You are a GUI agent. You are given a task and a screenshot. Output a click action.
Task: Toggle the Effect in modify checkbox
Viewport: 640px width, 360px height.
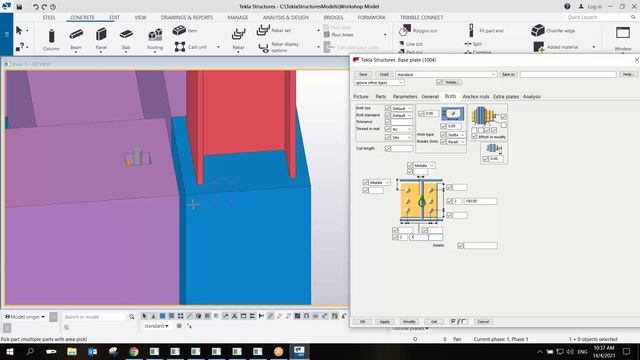click(474, 137)
